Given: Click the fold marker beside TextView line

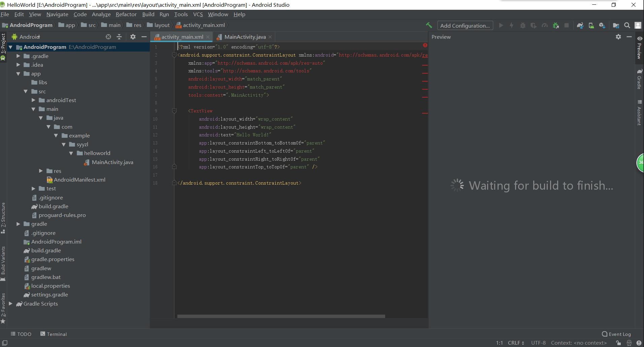Looking at the screenshot, I should coord(174,111).
